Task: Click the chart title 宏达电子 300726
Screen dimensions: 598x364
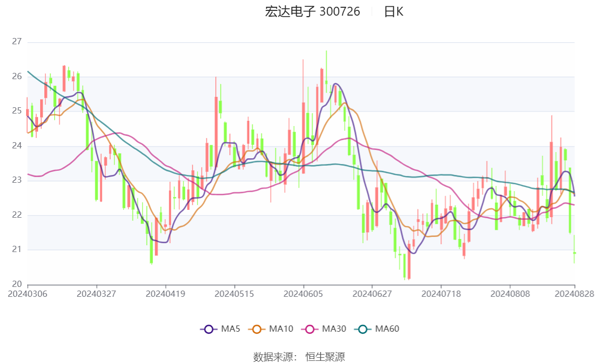Action: (312, 12)
